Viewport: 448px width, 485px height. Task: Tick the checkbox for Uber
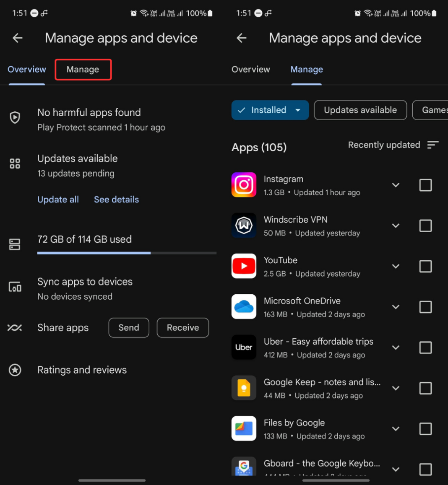[425, 348]
